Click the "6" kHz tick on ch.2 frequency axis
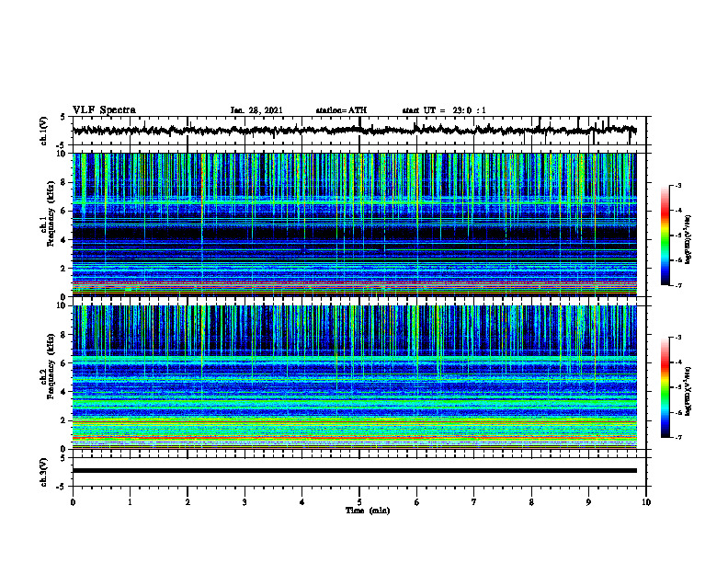Image resolution: width=728 pixels, height=563 pixels. [64, 363]
